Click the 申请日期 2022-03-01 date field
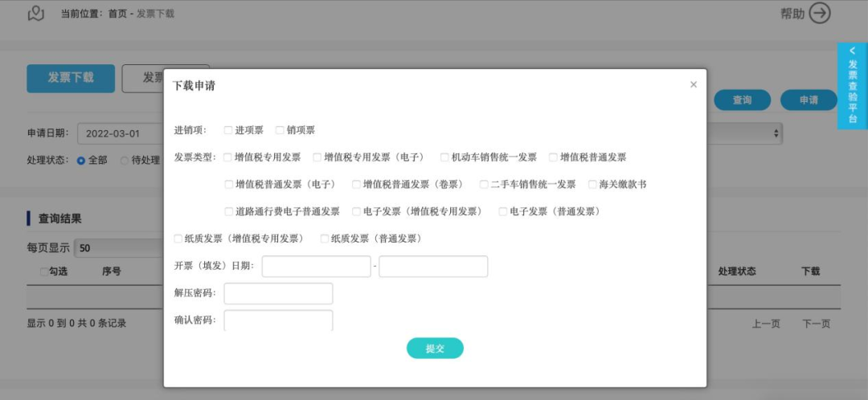This screenshot has width=868, height=400. [120, 133]
